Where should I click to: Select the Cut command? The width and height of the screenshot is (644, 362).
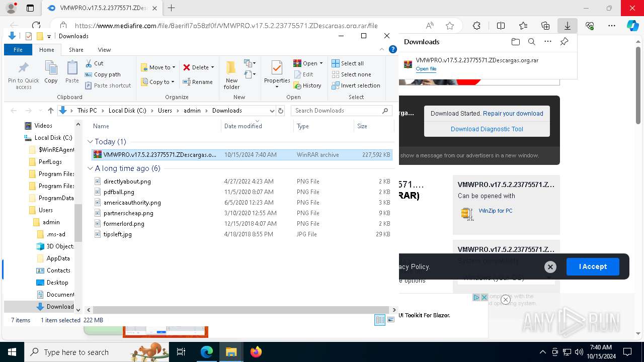pyautogui.click(x=94, y=63)
